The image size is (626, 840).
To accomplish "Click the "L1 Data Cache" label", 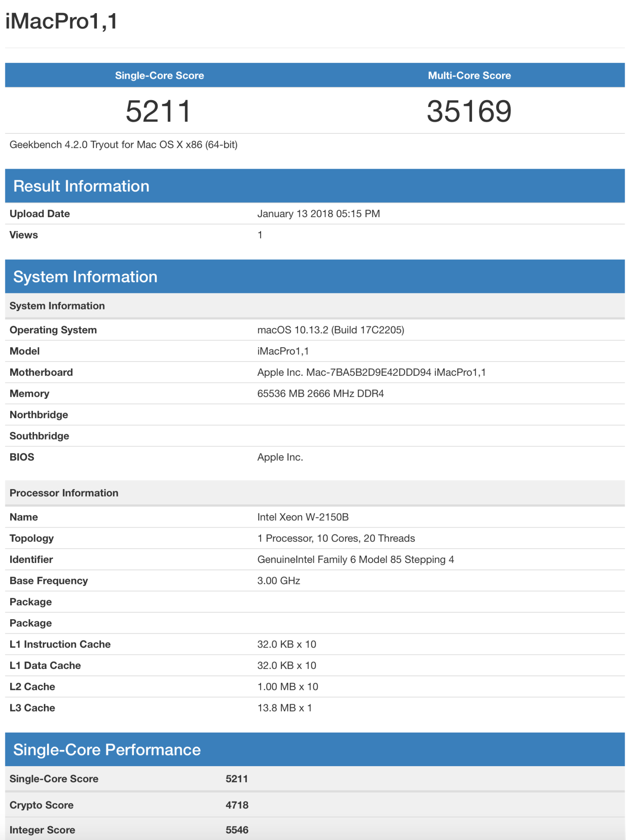I will (45, 666).
